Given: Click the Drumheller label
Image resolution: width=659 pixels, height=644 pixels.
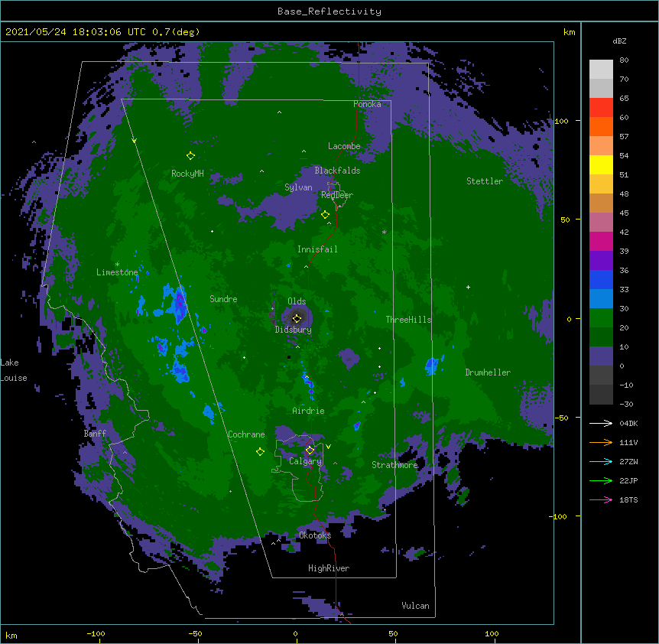Looking at the screenshot, I should (488, 372).
